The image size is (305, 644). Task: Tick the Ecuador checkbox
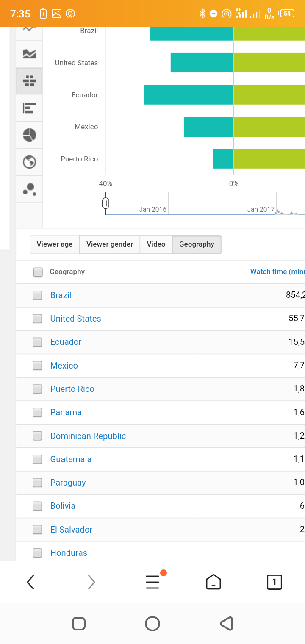click(38, 342)
